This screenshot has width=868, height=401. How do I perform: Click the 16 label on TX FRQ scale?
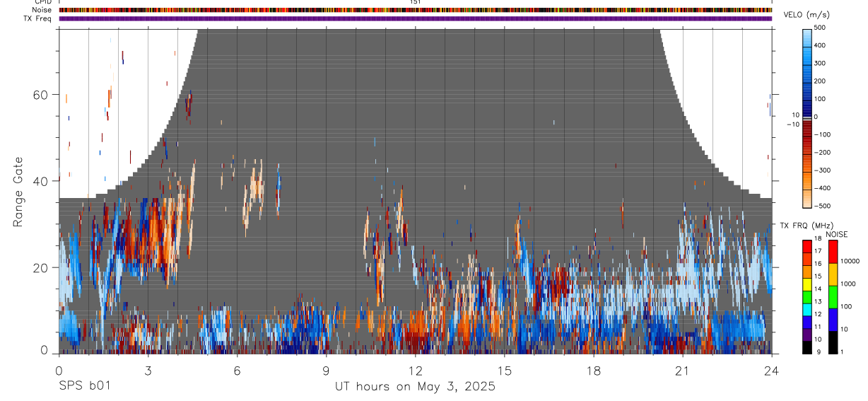pyautogui.click(x=819, y=264)
